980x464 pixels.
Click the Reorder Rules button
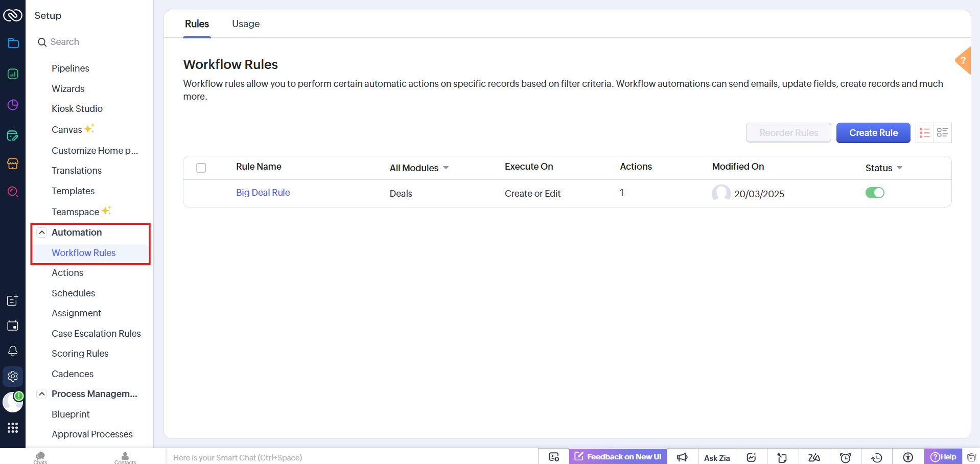pyautogui.click(x=788, y=133)
